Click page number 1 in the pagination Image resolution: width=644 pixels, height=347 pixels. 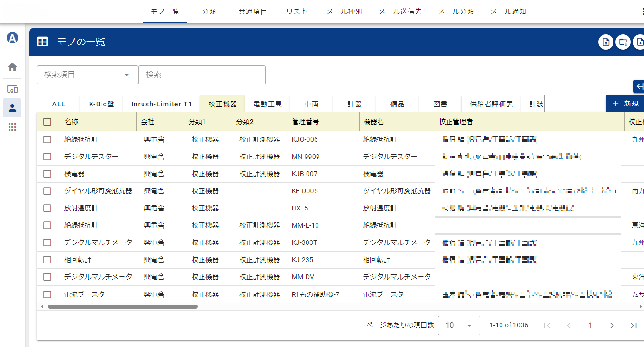click(590, 326)
